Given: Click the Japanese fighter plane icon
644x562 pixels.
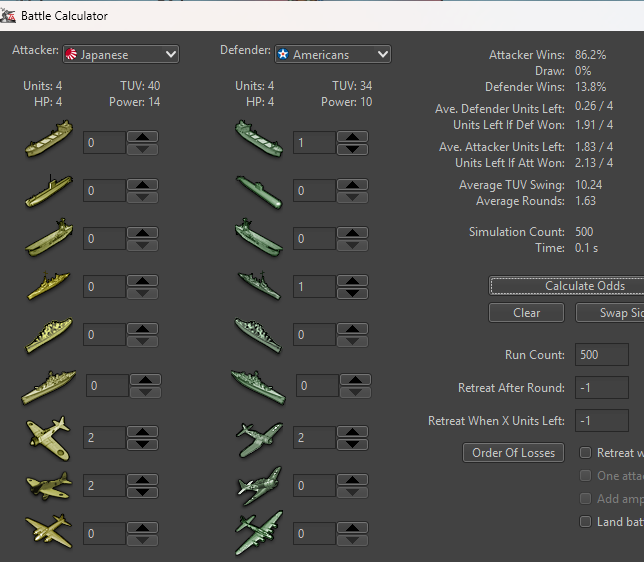Looking at the screenshot, I should tap(48, 438).
